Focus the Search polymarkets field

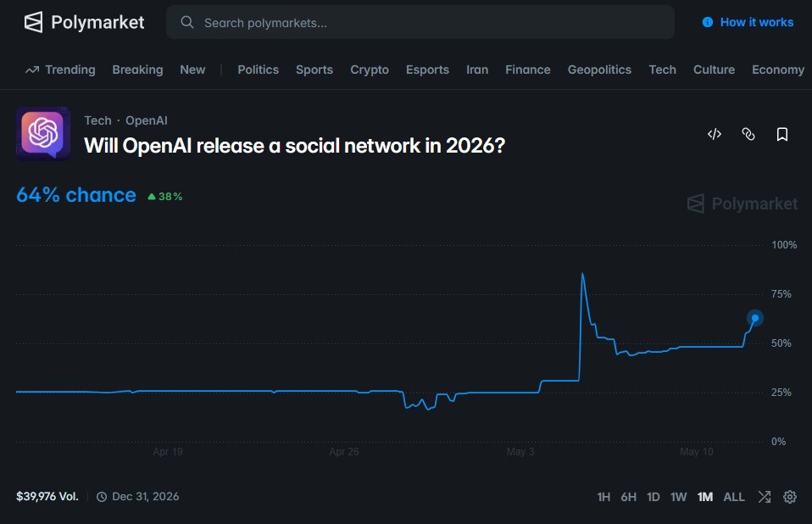tap(420, 22)
